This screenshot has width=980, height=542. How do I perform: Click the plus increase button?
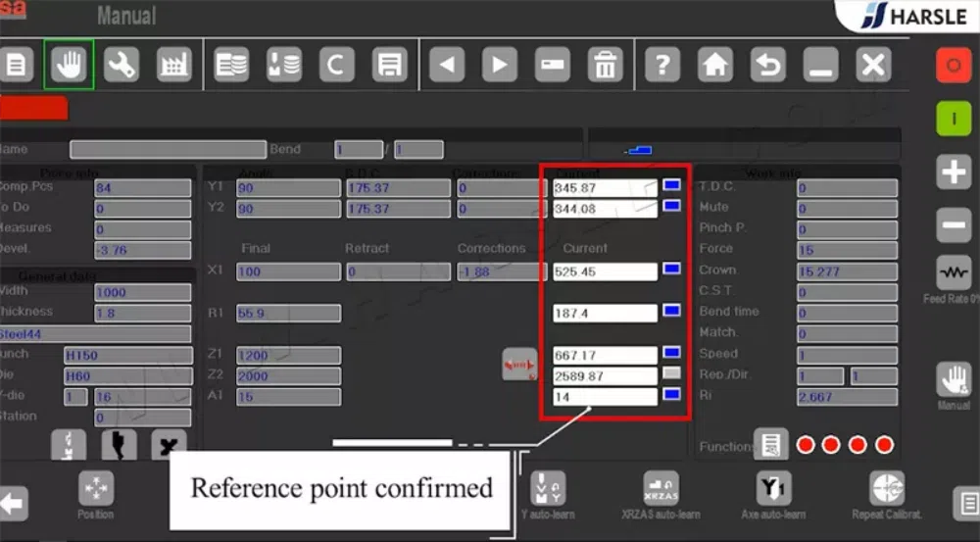click(x=954, y=172)
